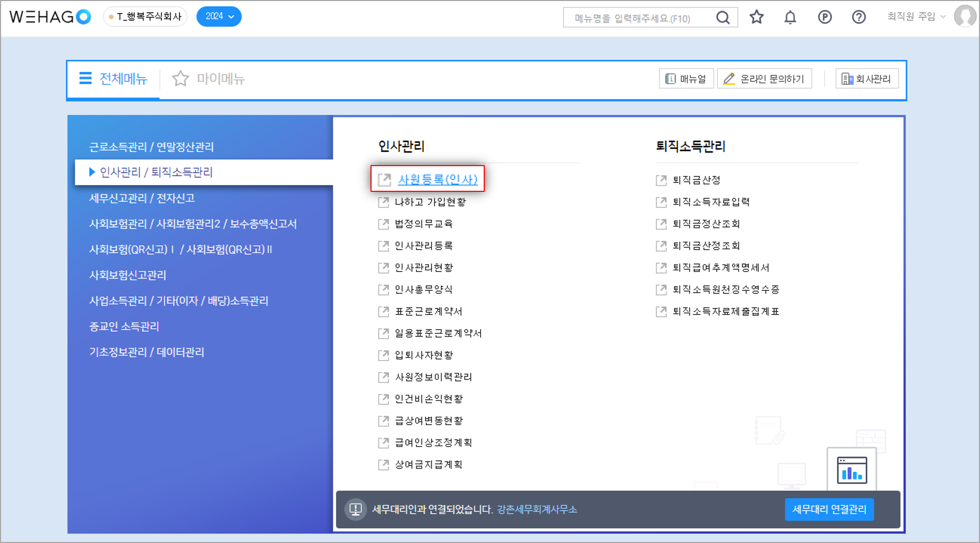Open notifications bell icon
980x543 pixels.
coord(790,17)
